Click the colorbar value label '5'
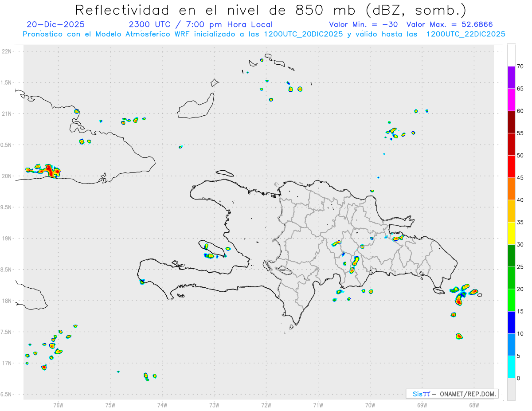This screenshot has width=532, height=411. [x=519, y=356]
